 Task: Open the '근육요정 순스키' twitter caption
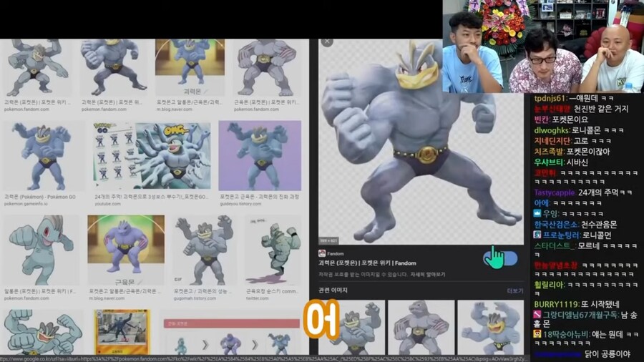pos(271,291)
